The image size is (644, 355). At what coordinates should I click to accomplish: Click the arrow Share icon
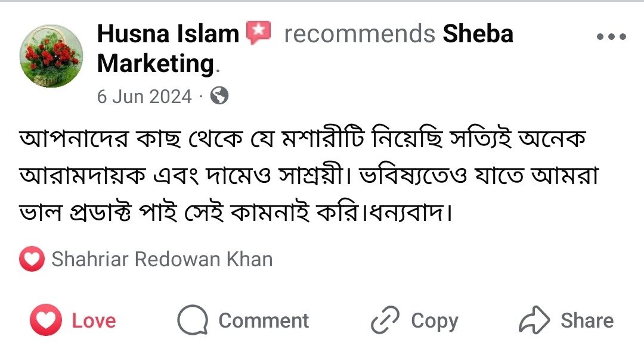click(x=533, y=321)
